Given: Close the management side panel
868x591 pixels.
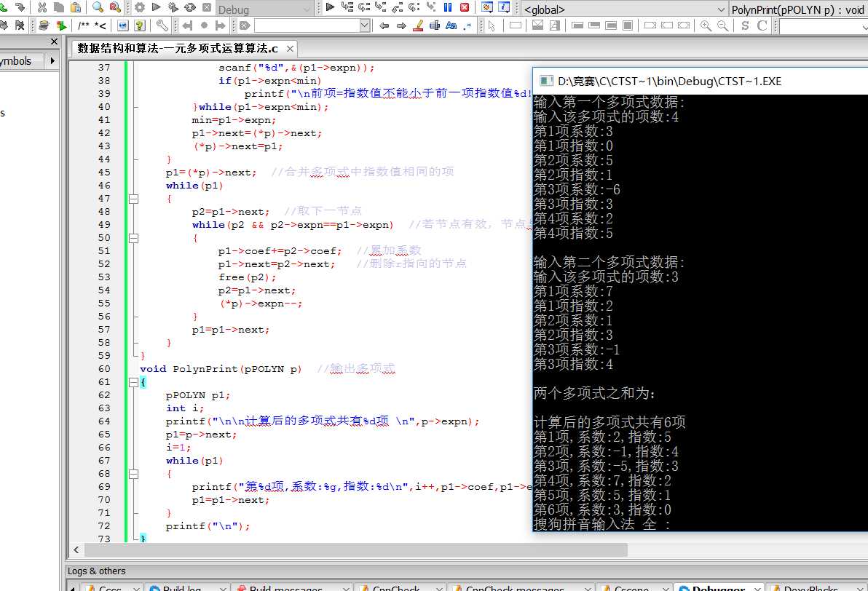Looking at the screenshot, I should 54,41.
